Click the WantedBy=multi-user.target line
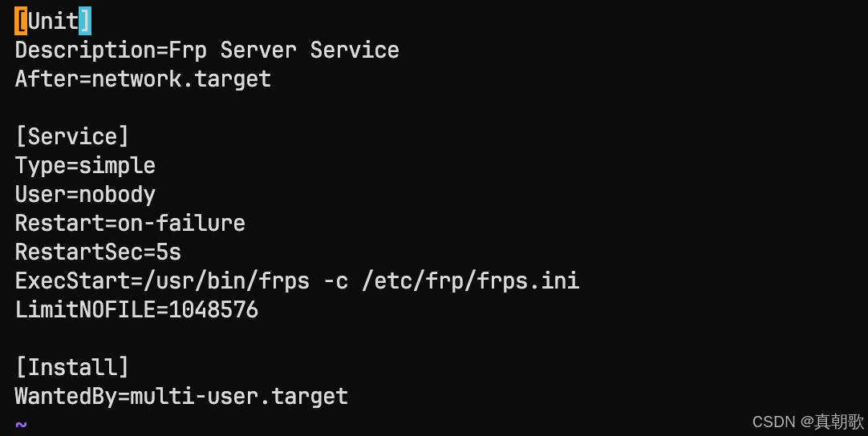 coord(181,396)
